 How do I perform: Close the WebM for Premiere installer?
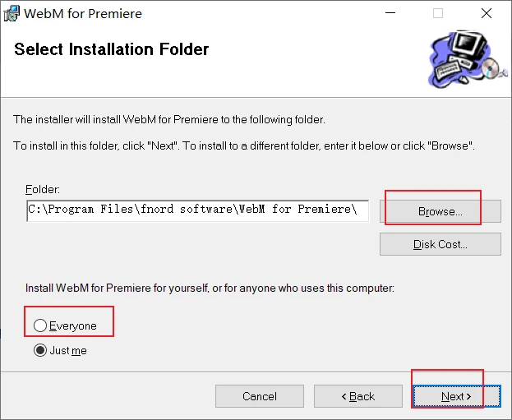pyautogui.click(x=486, y=13)
